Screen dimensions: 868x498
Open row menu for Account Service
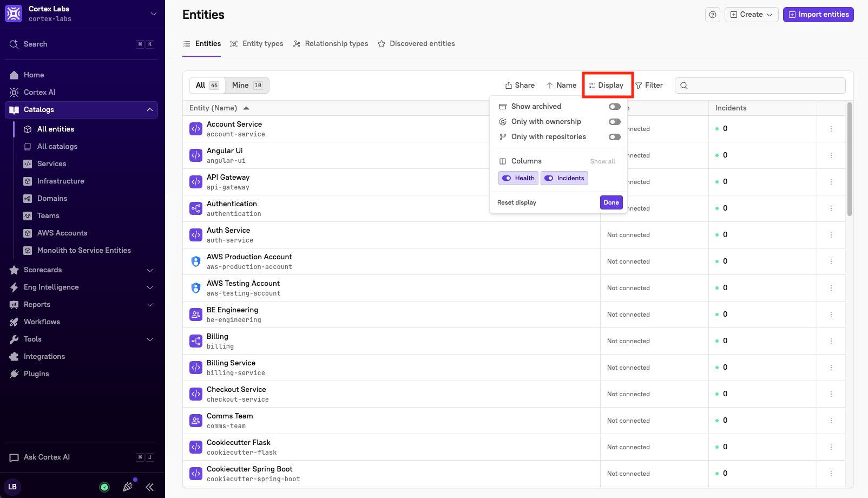pos(831,129)
